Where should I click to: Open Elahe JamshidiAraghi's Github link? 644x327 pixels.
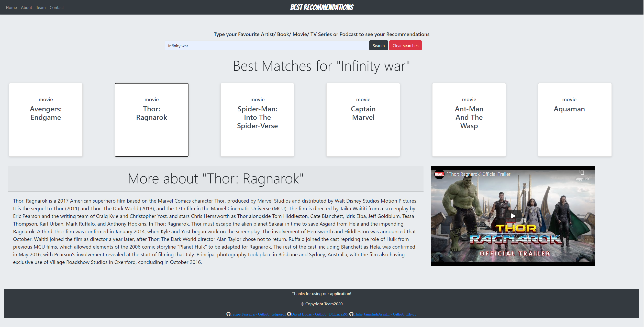(385, 314)
